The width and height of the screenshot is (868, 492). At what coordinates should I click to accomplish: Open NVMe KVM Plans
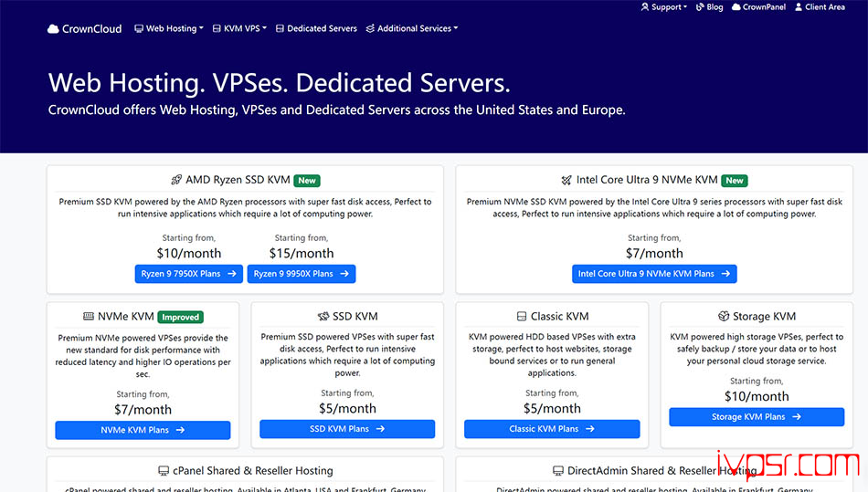[x=143, y=430]
